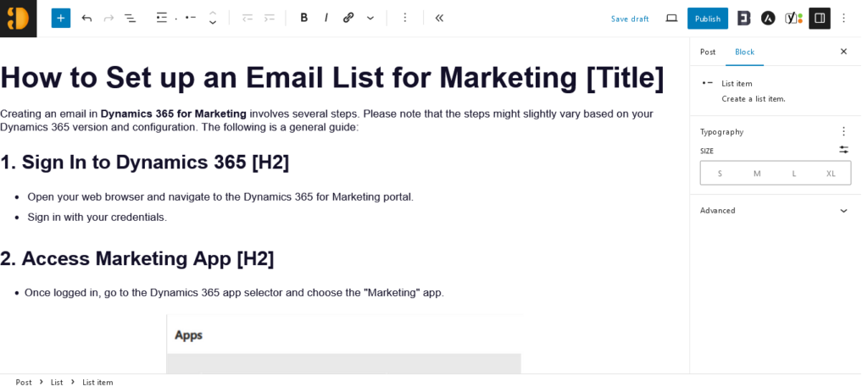The width and height of the screenshot is (868, 392).
Task: Click the 'List item' block title in sidebar
Action: pyautogui.click(x=737, y=84)
